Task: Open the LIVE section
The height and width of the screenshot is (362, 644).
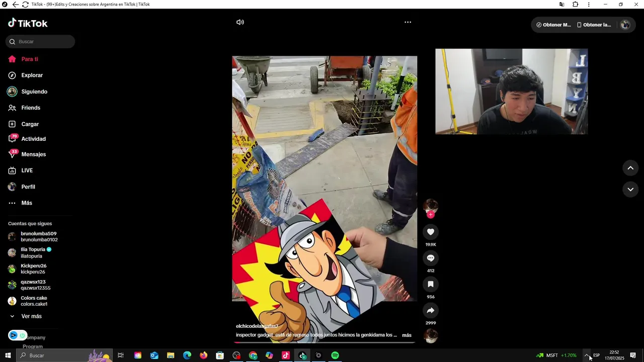Action: (x=21, y=170)
